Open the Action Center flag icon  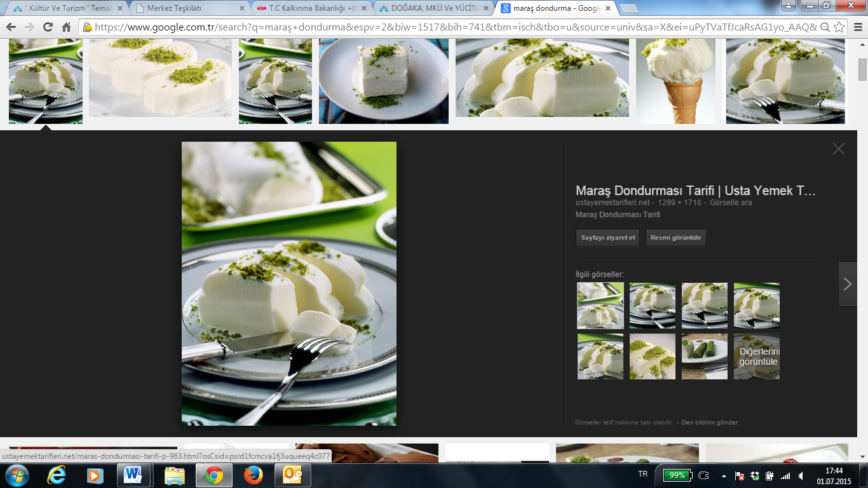click(740, 476)
